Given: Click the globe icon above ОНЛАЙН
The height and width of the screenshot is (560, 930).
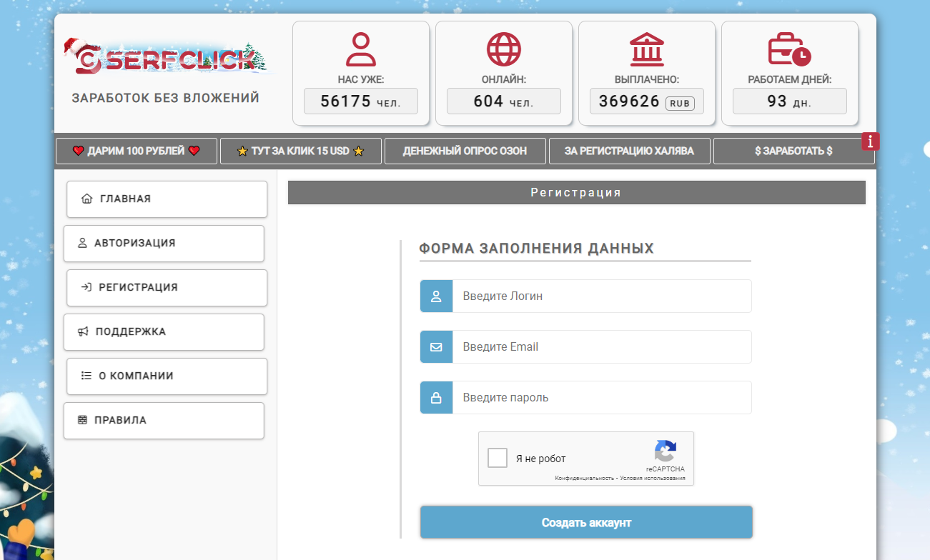Looking at the screenshot, I should pos(504,50).
